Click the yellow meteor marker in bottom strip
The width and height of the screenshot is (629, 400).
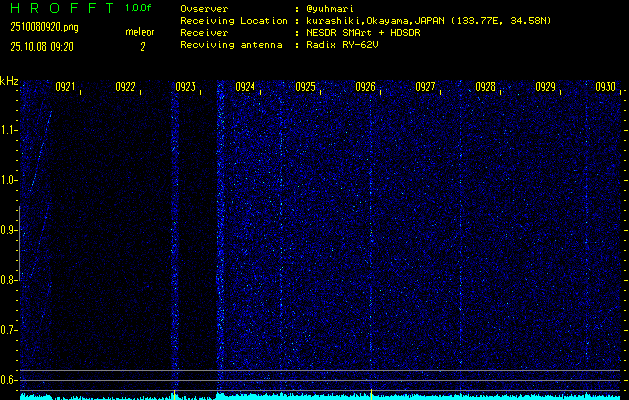point(175,390)
